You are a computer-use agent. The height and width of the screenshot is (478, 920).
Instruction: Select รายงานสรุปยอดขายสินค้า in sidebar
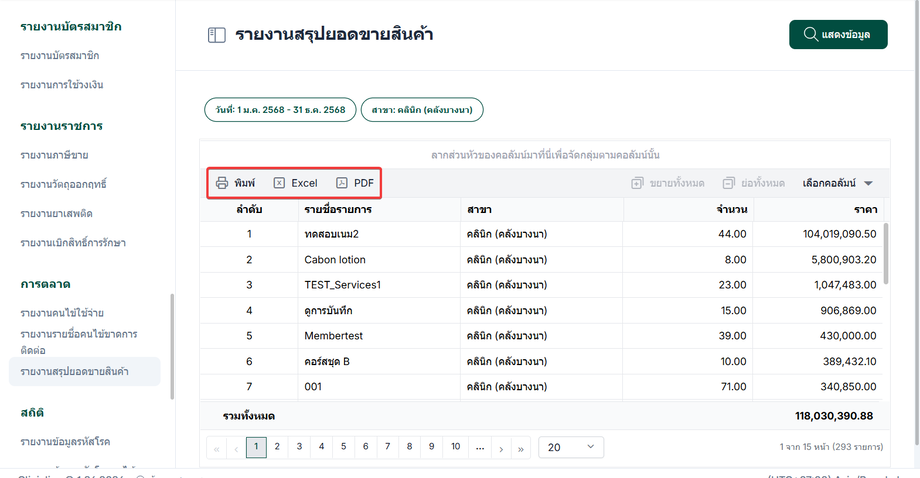[x=84, y=371]
